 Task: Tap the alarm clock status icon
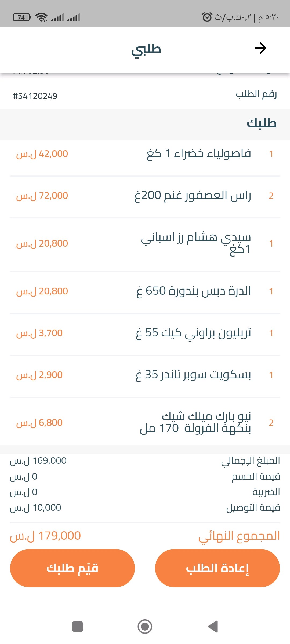coord(207,17)
